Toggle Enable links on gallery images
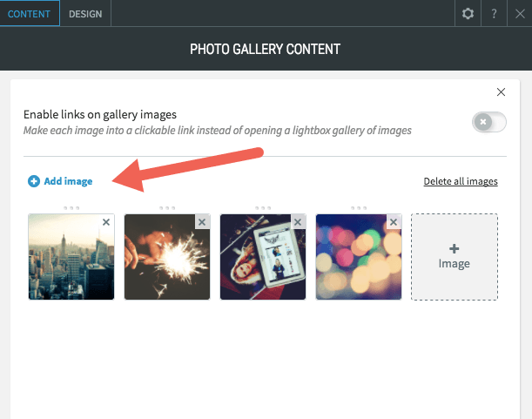The image size is (532, 419). 489,122
